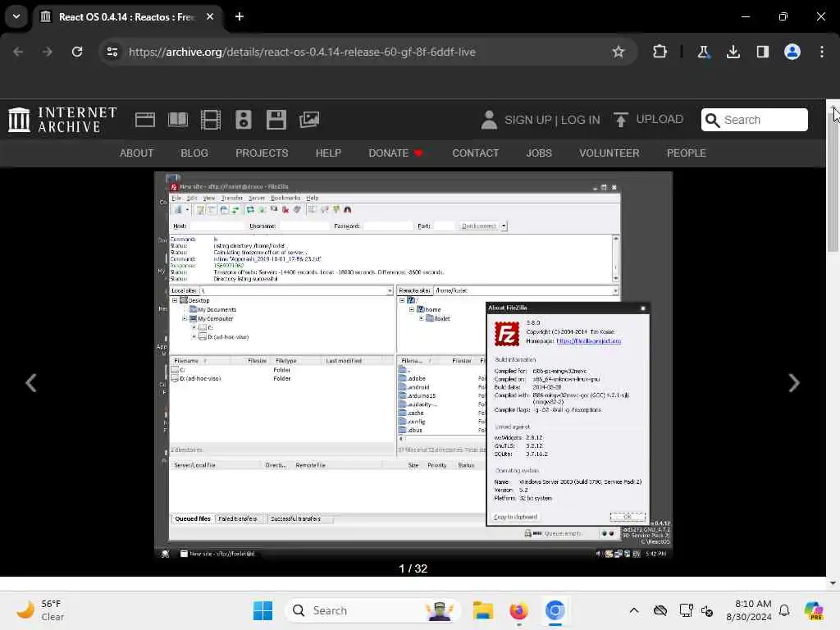Viewport: 840px width, 630px height.
Task: Launch Firefox from the taskbar
Action: (x=518, y=610)
